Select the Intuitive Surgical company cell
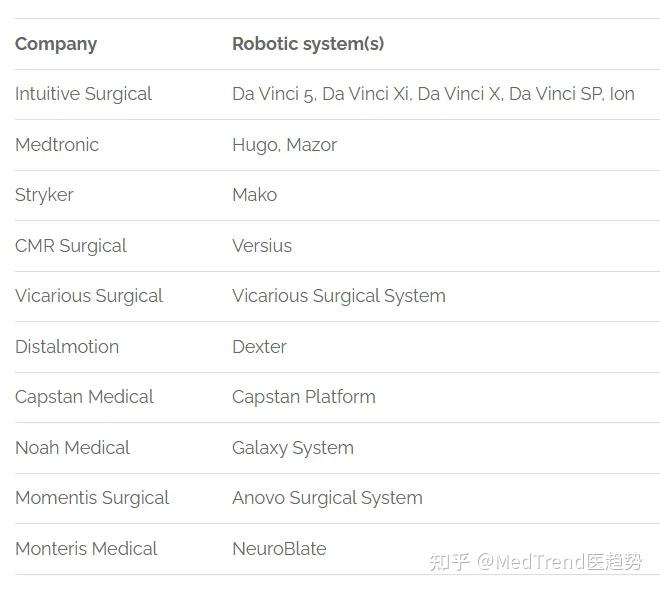Viewport: 660px width, 590px height. point(83,94)
